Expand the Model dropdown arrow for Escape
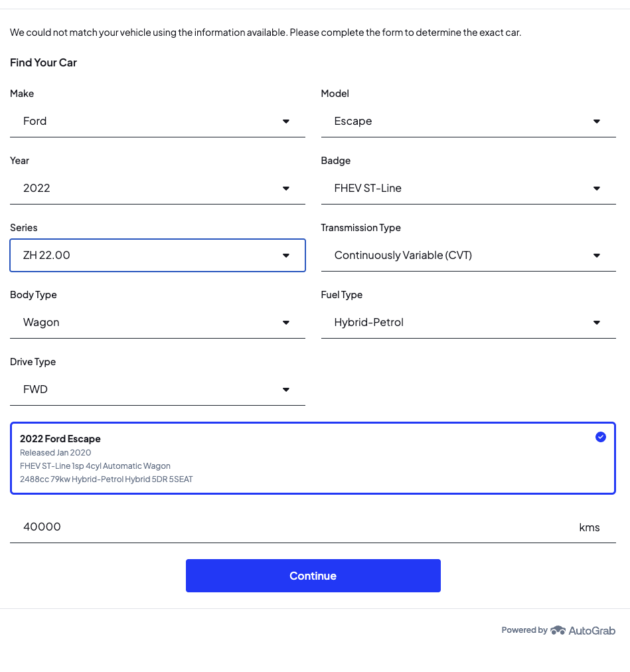630x672 pixels. (597, 122)
